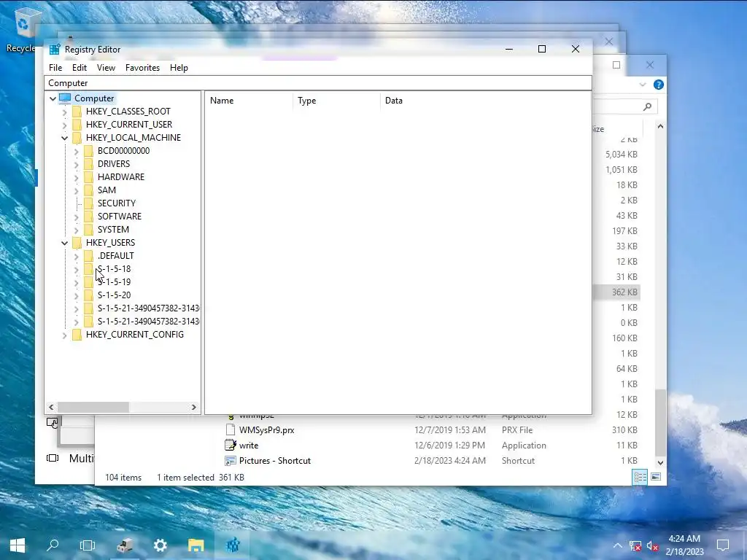Select the S-1-5-19 key
747x560 pixels.
pyautogui.click(x=114, y=282)
